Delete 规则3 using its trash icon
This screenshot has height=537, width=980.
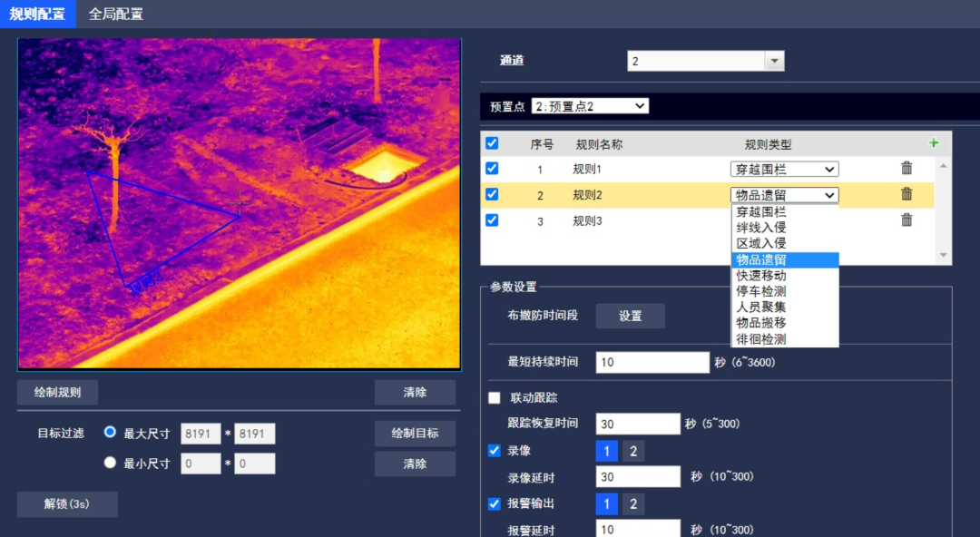[x=905, y=220]
